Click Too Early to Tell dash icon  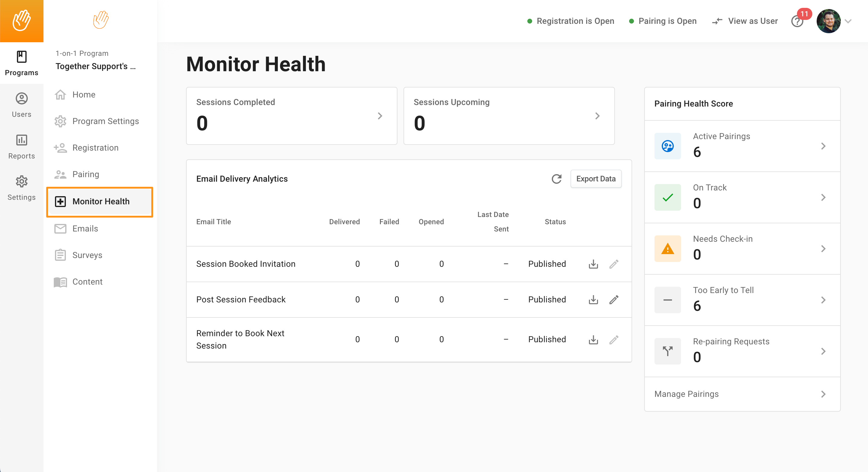[x=667, y=300]
